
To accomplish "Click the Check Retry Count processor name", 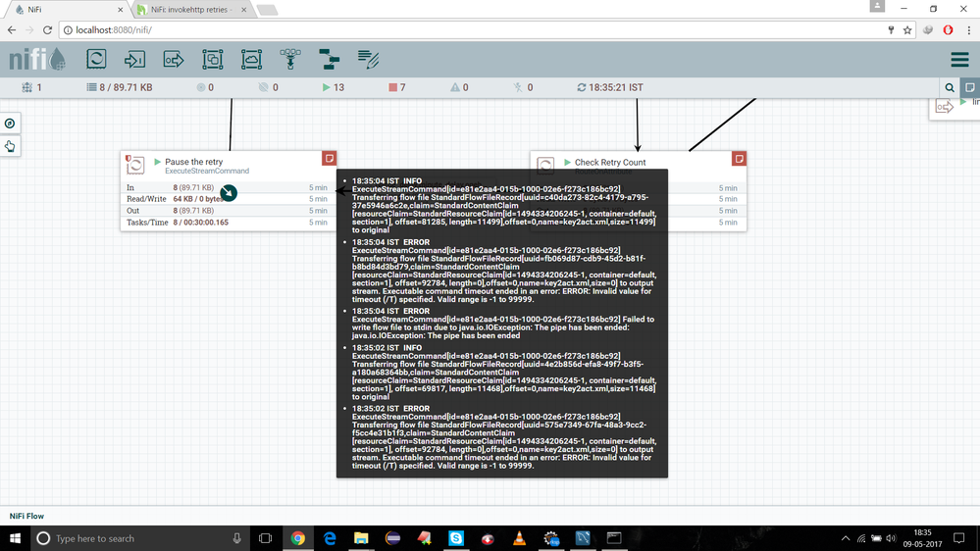I will [x=610, y=162].
